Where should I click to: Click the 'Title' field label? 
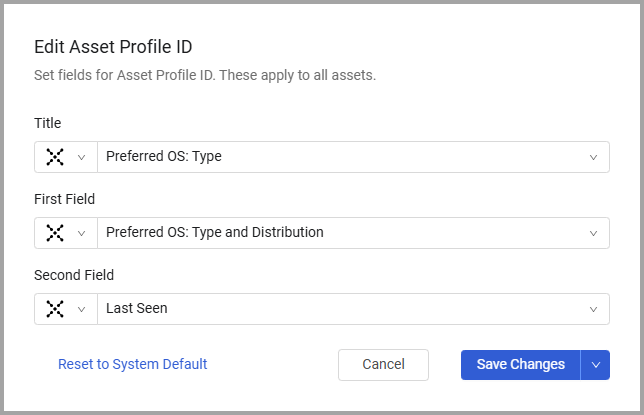(48, 123)
